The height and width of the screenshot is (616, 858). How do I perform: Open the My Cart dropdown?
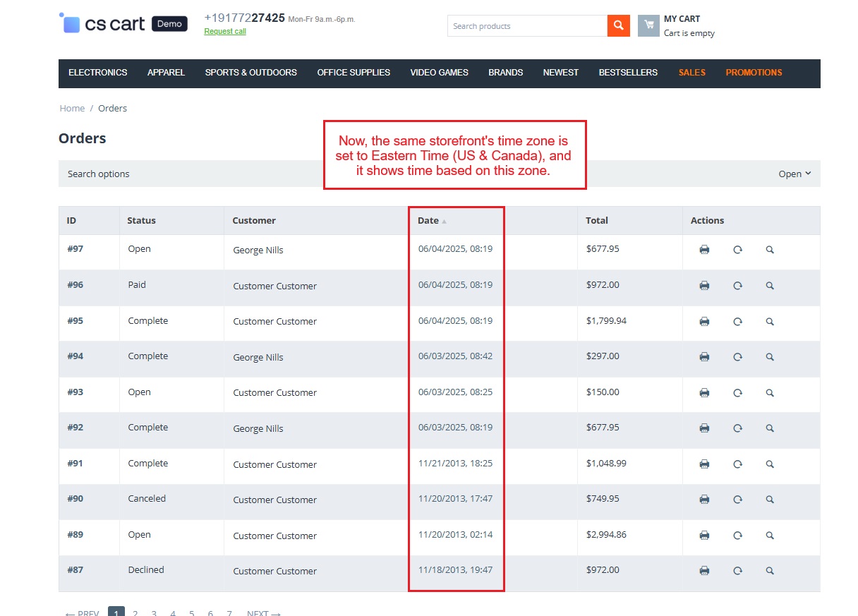[x=682, y=19]
